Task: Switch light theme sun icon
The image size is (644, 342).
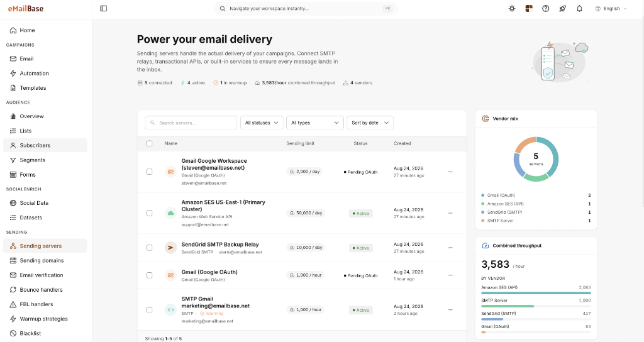Action: [512, 8]
